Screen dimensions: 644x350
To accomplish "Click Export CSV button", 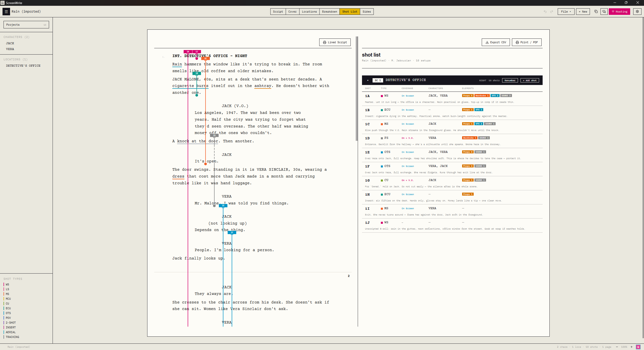I will 496,42.
